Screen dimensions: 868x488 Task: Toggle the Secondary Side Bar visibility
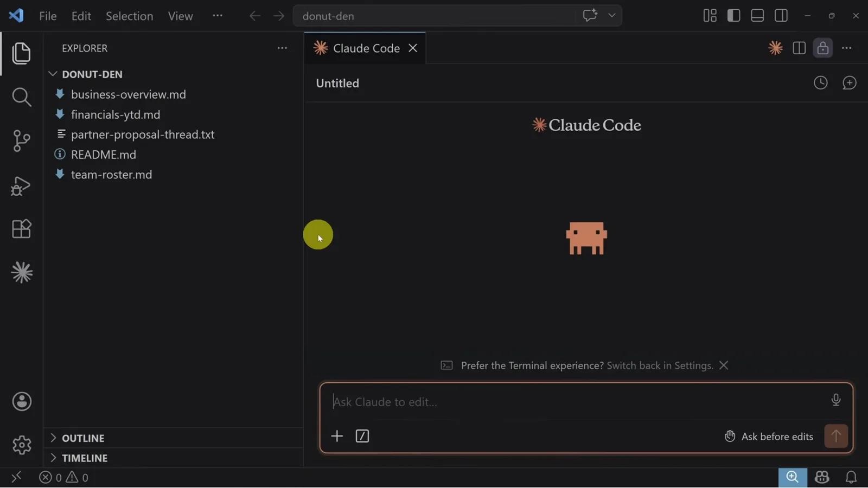[x=782, y=16]
